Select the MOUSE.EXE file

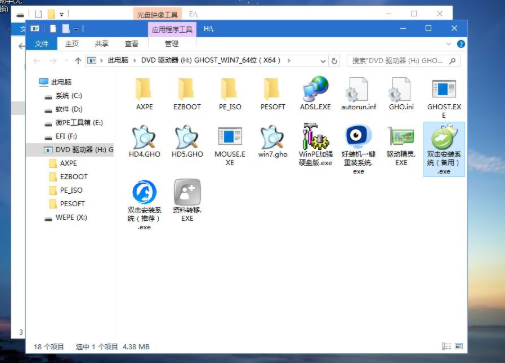tap(230, 146)
